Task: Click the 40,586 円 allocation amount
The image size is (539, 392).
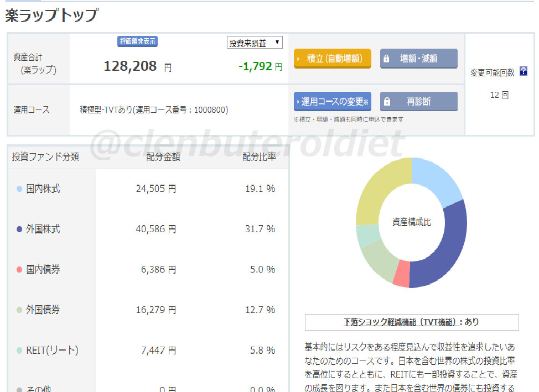Action: point(156,229)
